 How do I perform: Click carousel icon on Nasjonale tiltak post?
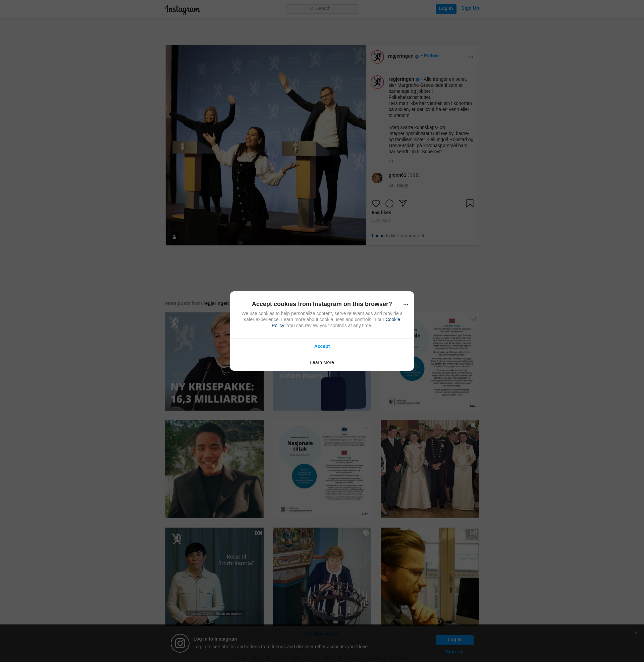pos(365,425)
